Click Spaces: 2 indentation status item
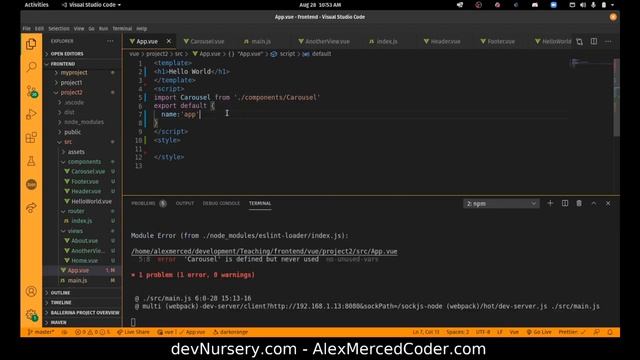Image resolution: width=640 pixels, height=360 pixels. click(458, 332)
